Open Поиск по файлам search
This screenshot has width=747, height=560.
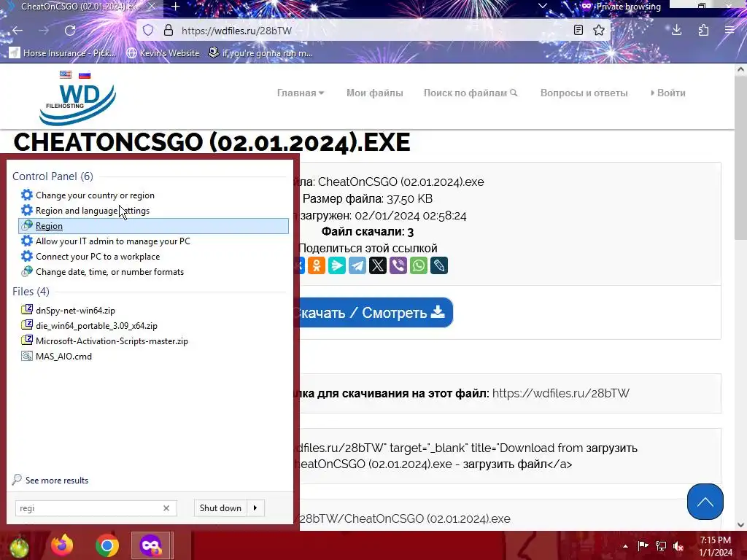point(471,93)
